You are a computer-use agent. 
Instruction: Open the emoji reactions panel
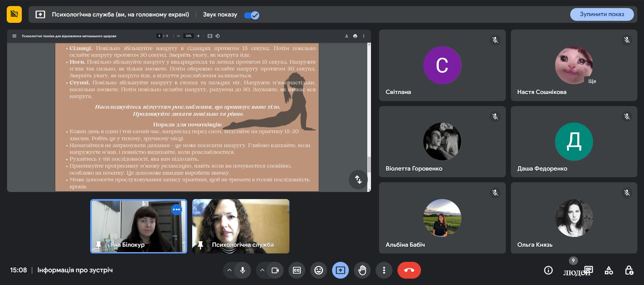[319, 270]
